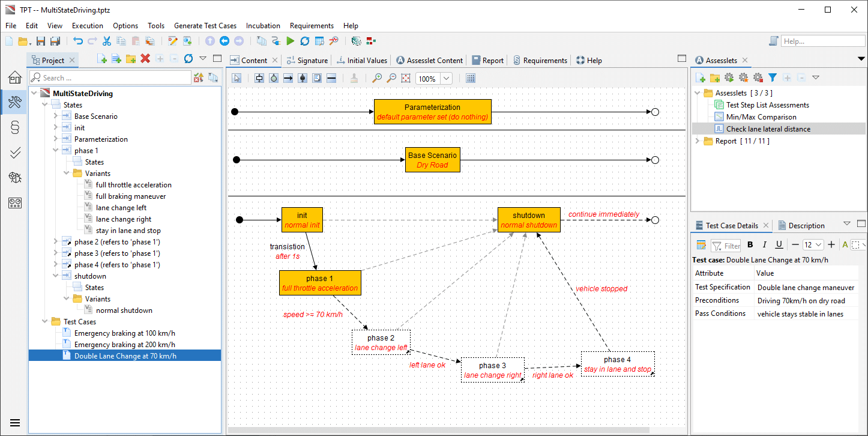Open the Build Progress (refresh) icon in the toolbar
The height and width of the screenshot is (436, 868).
coord(305,41)
